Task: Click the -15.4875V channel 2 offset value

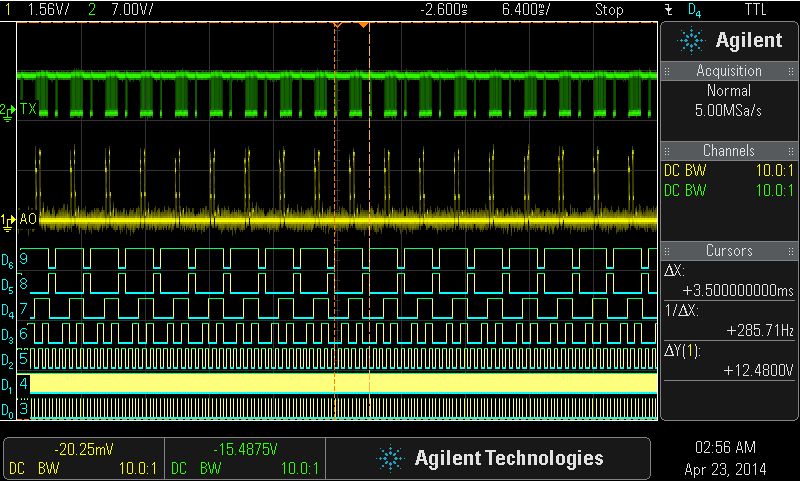Action: tap(245, 449)
